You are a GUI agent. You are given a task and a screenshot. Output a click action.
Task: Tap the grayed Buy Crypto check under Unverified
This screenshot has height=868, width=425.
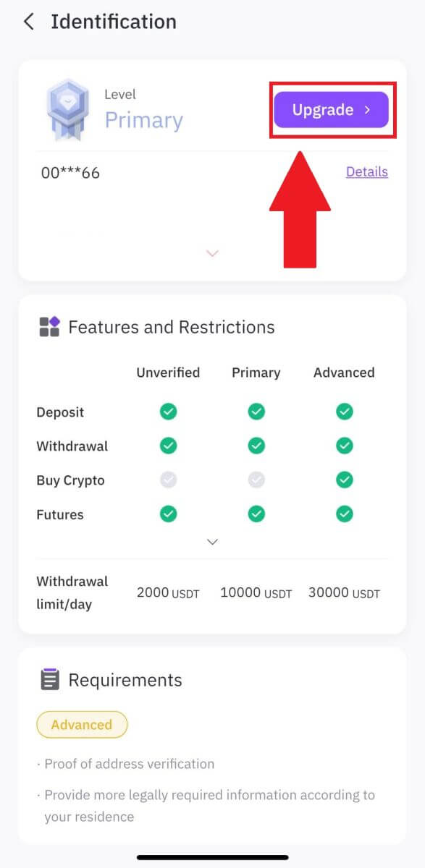point(168,479)
